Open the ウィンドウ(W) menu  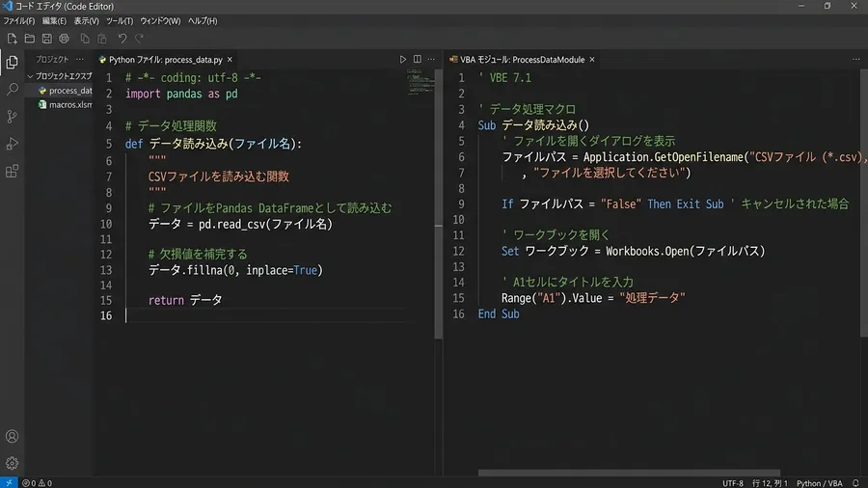[160, 21]
